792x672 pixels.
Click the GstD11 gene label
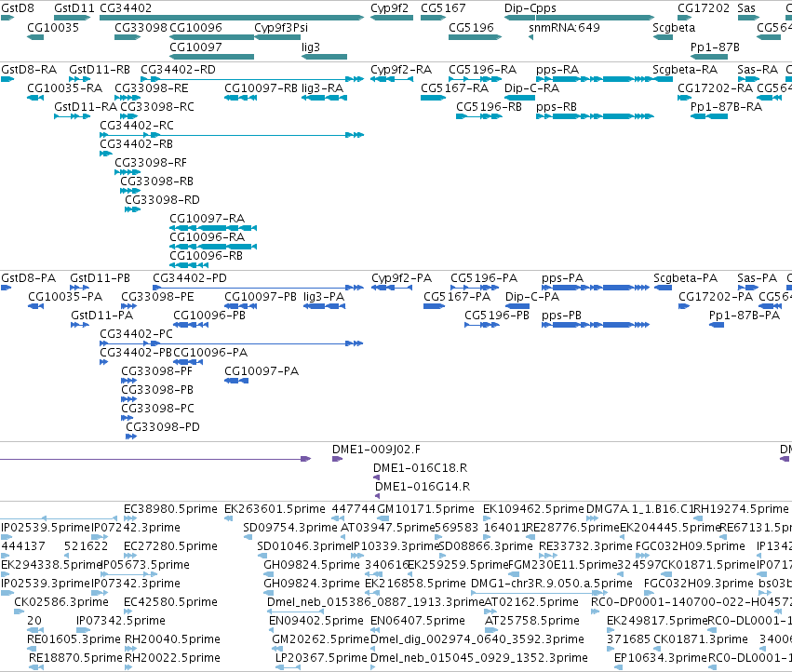tap(74, 8)
